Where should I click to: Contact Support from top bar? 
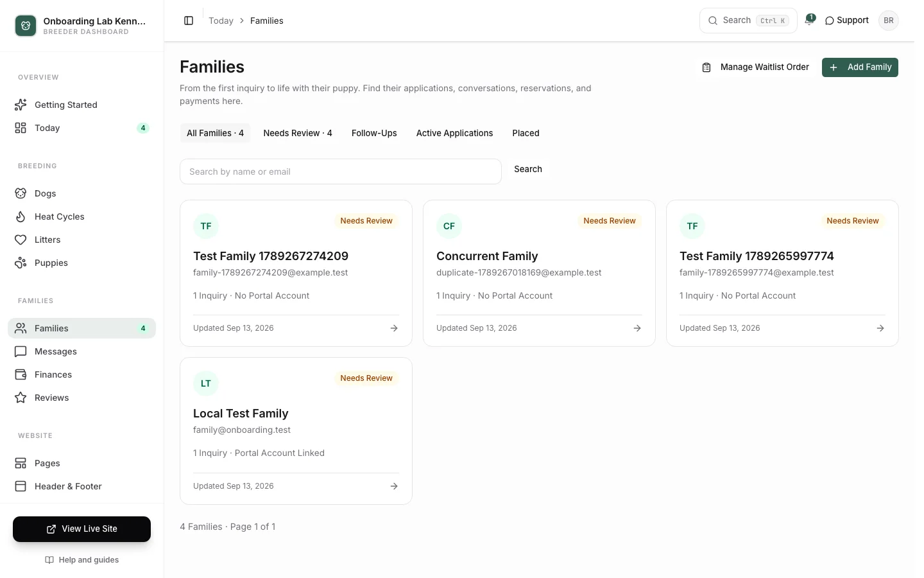(846, 21)
